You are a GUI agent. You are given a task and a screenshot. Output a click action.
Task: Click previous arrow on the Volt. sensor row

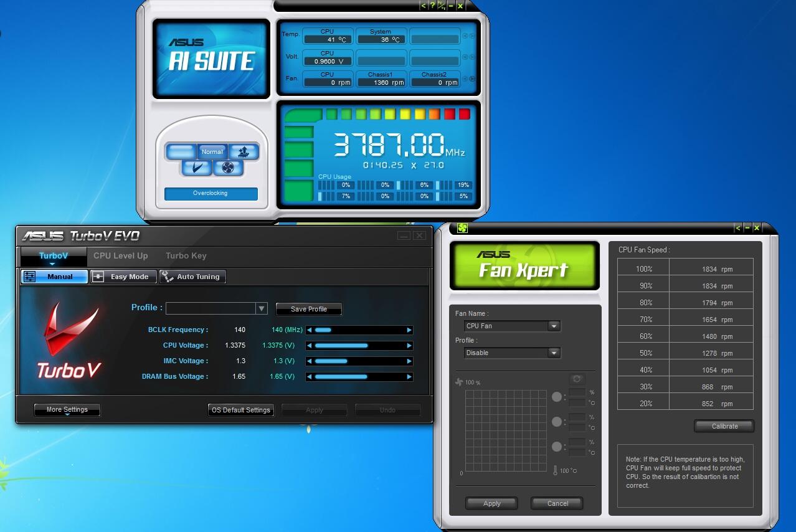465,57
